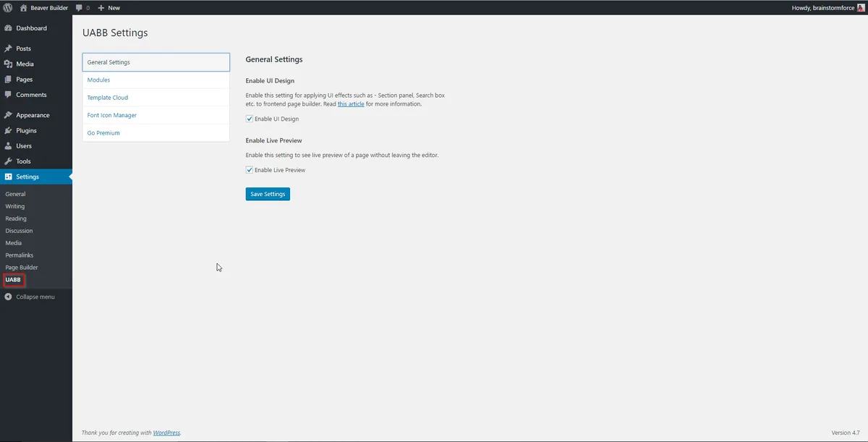Select the Font Icon Manager tab
Viewport: 868px width, 442px height.
tap(156, 116)
